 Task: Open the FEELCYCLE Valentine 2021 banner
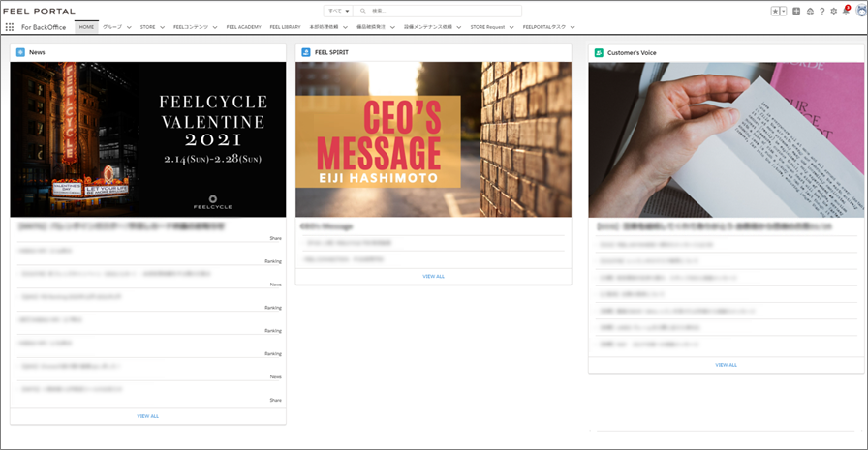tap(148, 139)
